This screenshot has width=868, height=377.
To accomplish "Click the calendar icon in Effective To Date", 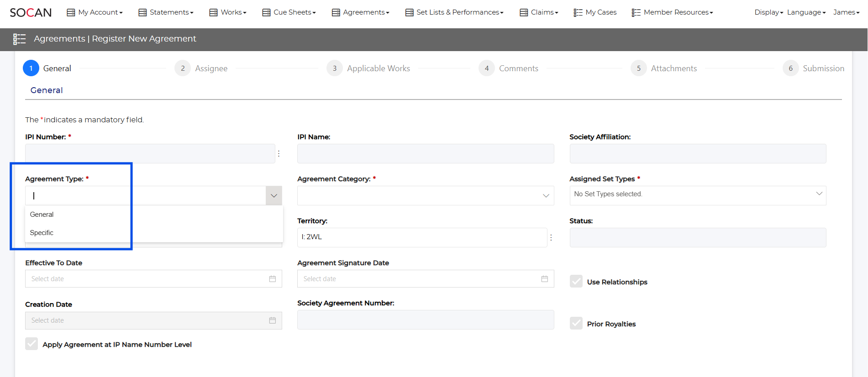I will click(x=273, y=279).
